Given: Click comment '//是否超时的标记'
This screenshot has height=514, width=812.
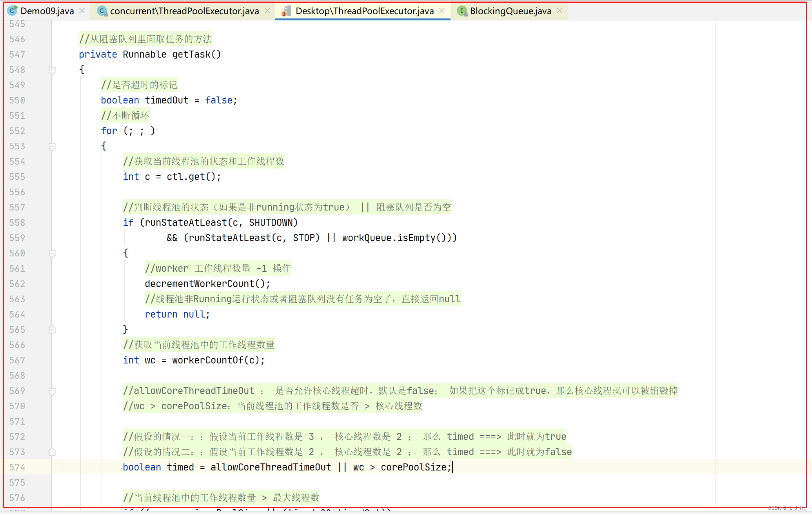Looking at the screenshot, I should [x=139, y=85].
